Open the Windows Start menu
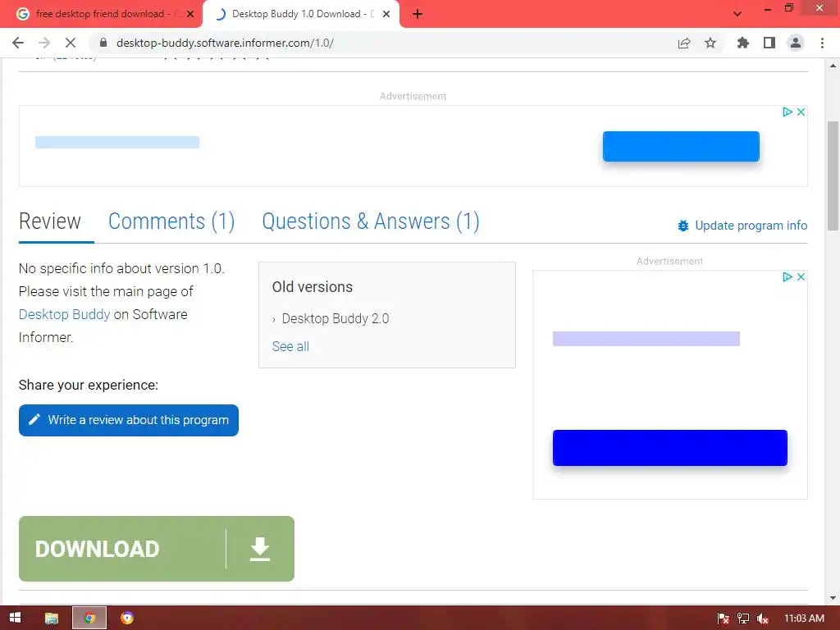Image resolution: width=840 pixels, height=630 pixels. pyautogui.click(x=16, y=618)
